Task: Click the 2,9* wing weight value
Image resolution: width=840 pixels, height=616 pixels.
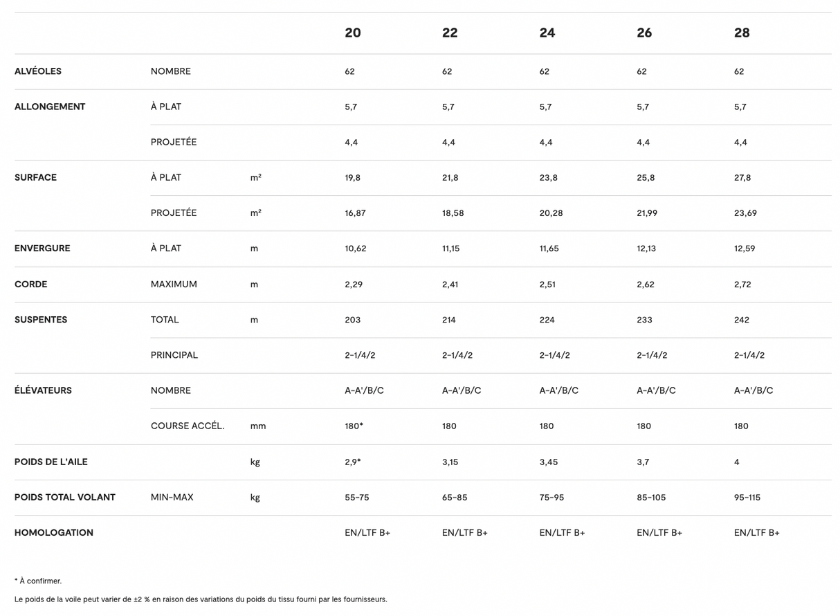Action: (x=353, y=462)
